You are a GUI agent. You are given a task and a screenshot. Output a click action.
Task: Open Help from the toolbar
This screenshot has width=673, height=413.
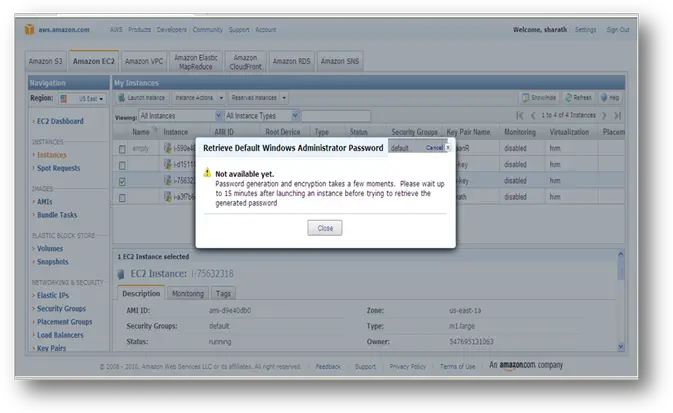tap(610, 98)
